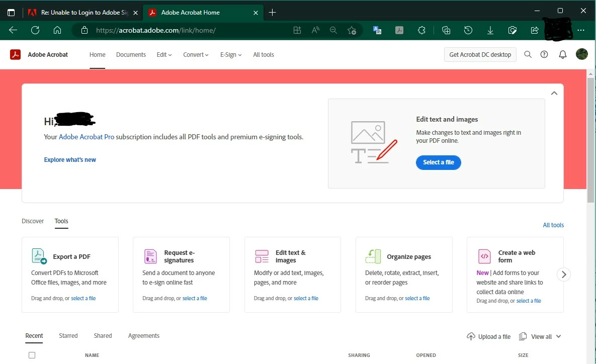
Task: Click the blue Select a file button
Action: (438, 162)
